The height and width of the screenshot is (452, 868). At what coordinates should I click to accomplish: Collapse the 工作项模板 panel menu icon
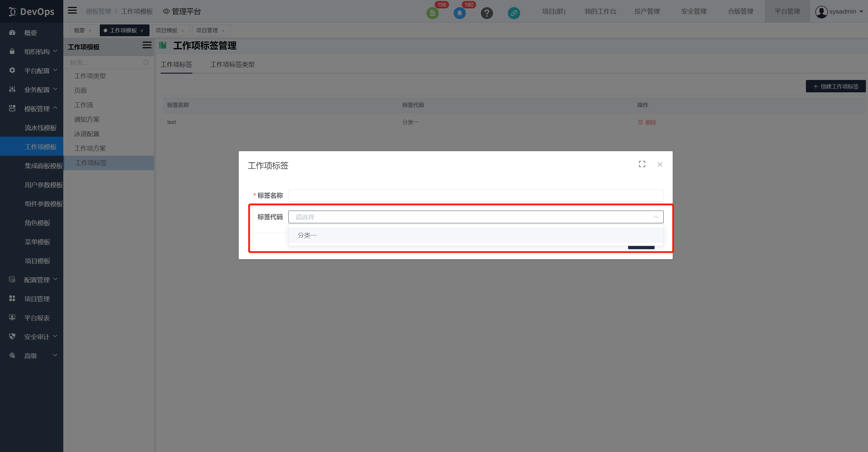pyautogui.click(x=147, y=45)
